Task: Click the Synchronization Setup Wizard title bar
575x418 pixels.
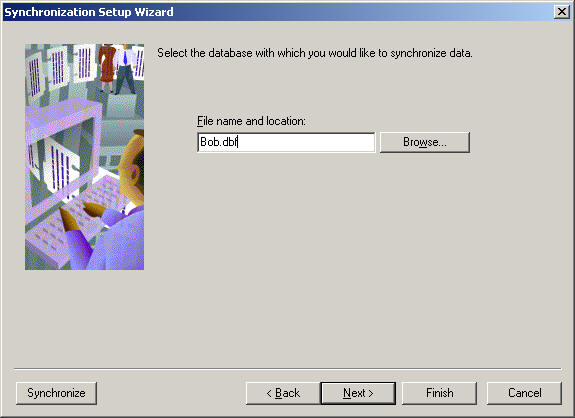Action: coord(279,12)
